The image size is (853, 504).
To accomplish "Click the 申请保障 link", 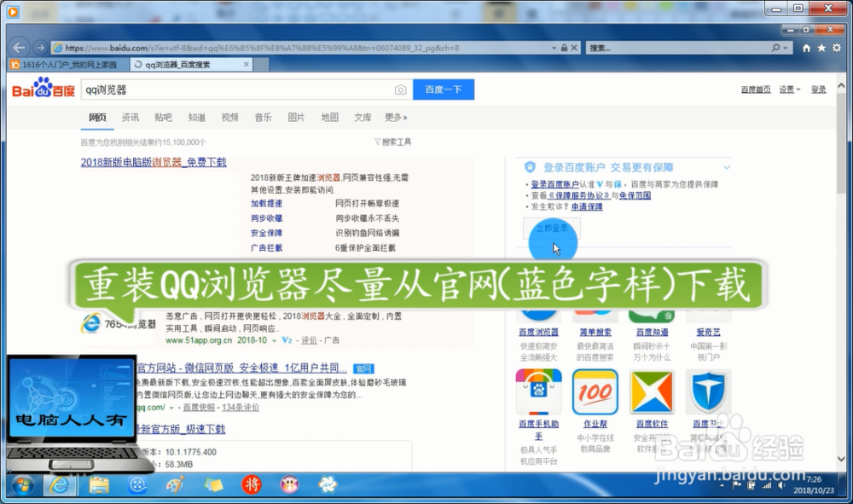I will (x=587, y=206).
